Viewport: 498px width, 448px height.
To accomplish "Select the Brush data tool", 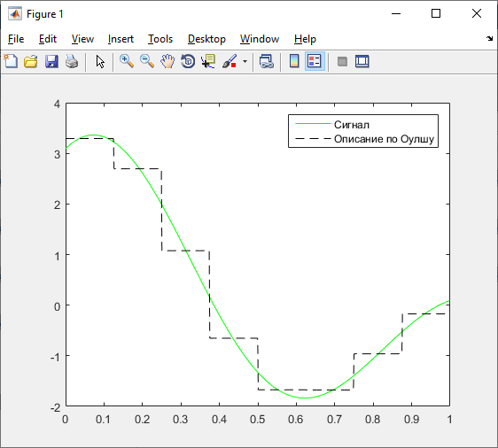I will (230, 61).
